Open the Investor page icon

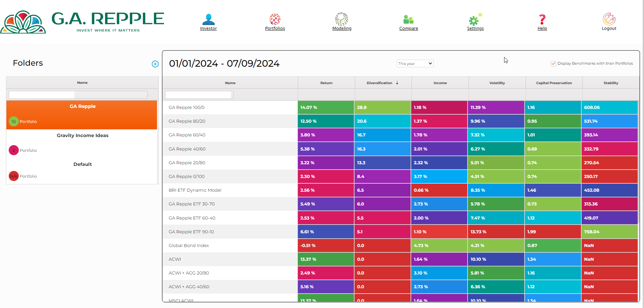click(x=208, y=19)
